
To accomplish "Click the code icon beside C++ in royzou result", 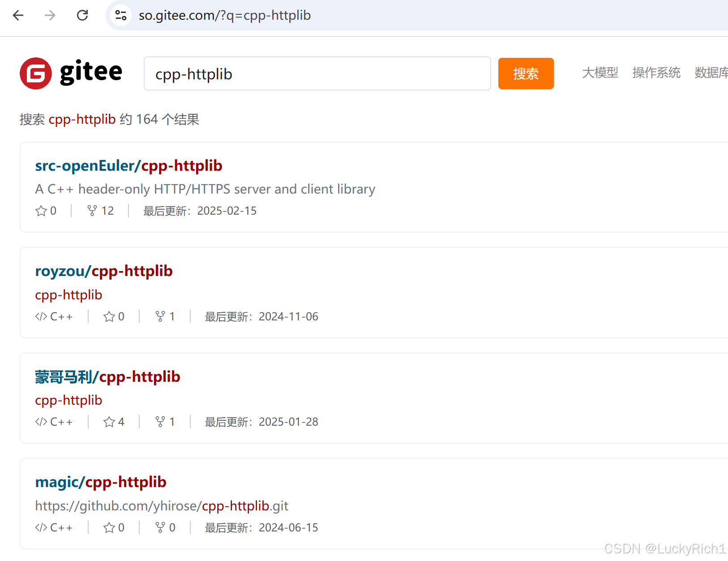I will point(41,316).
